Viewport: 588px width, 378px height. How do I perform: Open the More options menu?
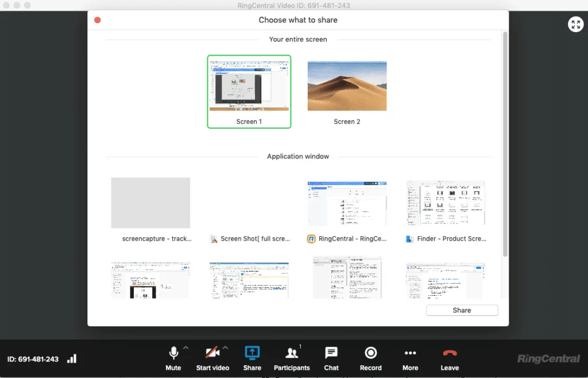point(410,353)
